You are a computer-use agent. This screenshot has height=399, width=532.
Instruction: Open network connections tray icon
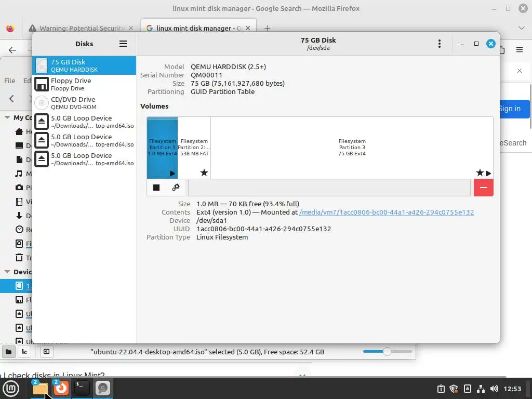481,389
